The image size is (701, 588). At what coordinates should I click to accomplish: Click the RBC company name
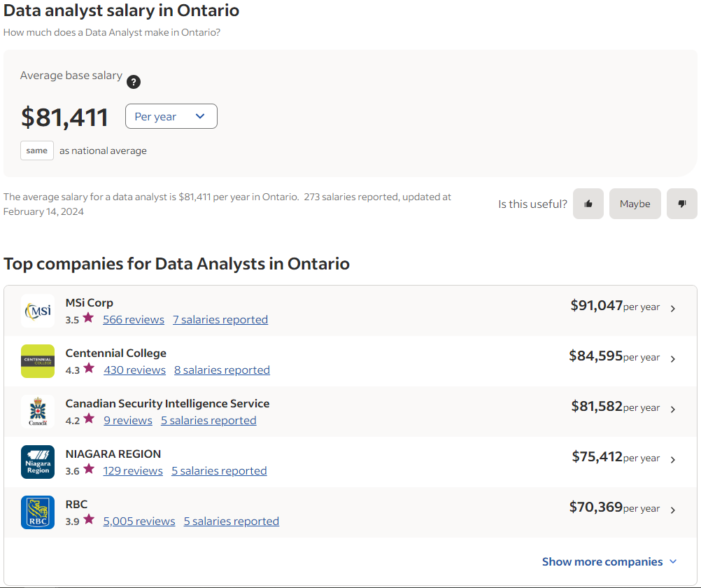pos(76,504)
